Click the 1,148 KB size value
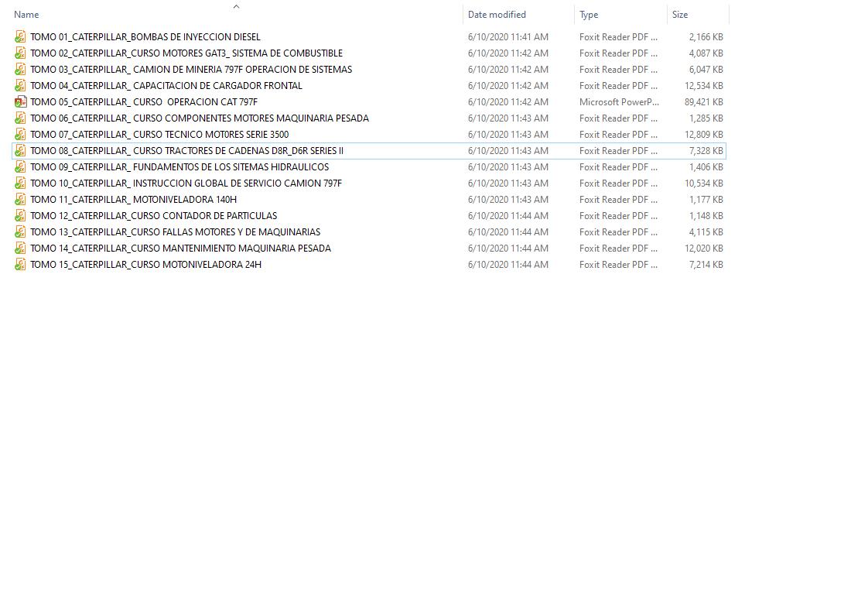The width and height of the screenshot is (868, 600). point(706,215)
